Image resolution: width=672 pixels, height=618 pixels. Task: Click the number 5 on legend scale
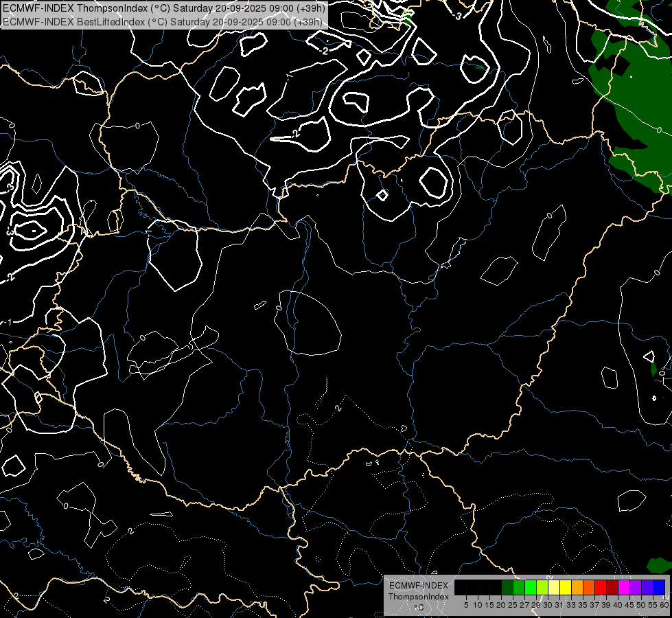[466, 605]
